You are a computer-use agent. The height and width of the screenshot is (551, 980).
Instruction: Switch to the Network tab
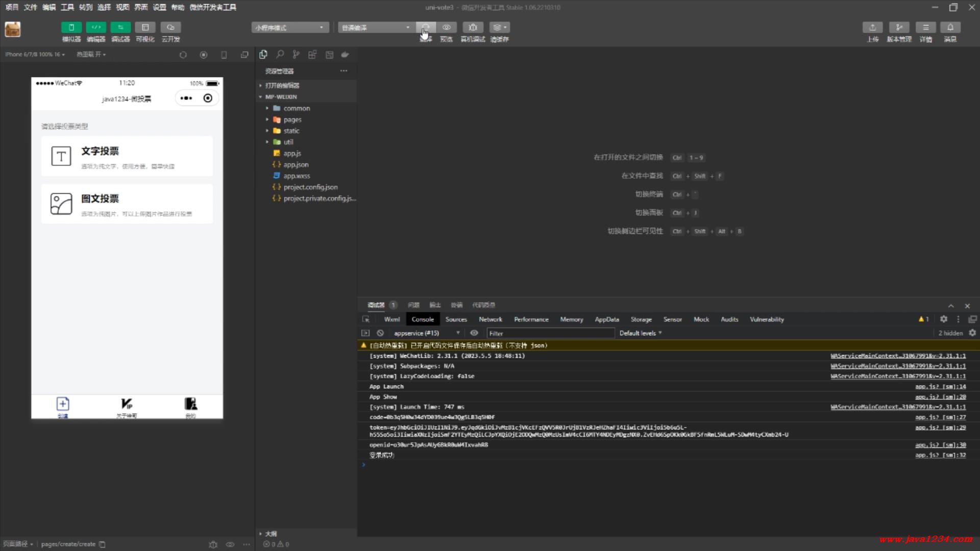(491, 319)
